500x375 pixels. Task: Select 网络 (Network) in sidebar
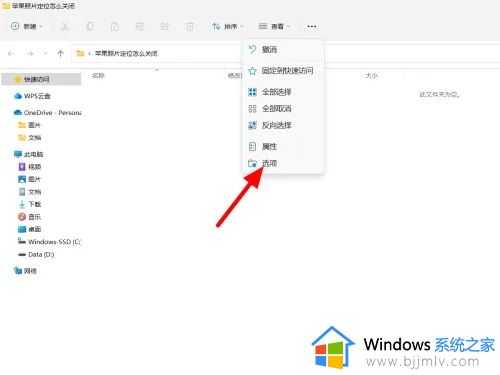point(25,271)
